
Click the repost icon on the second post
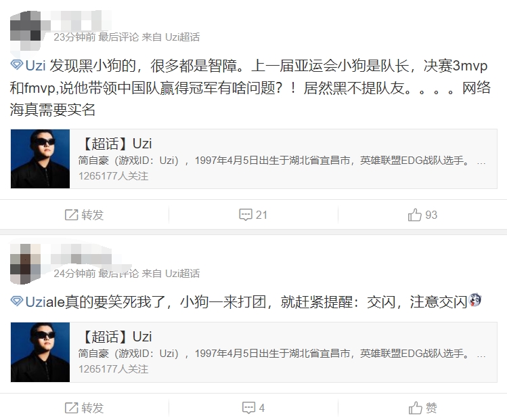click(72, 408)
